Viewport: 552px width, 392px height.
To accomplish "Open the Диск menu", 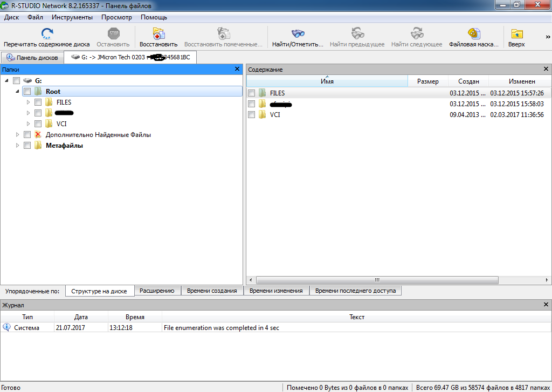I will point(12,17).
